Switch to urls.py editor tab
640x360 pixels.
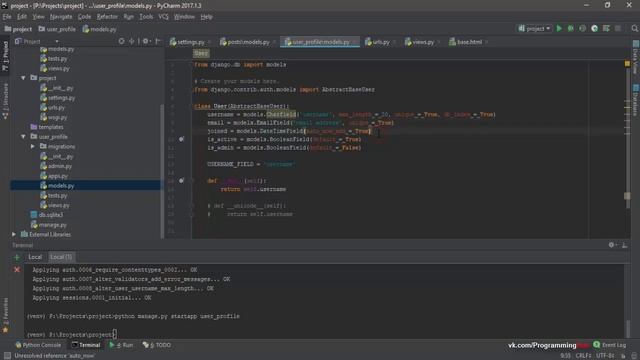pos(380,42)
